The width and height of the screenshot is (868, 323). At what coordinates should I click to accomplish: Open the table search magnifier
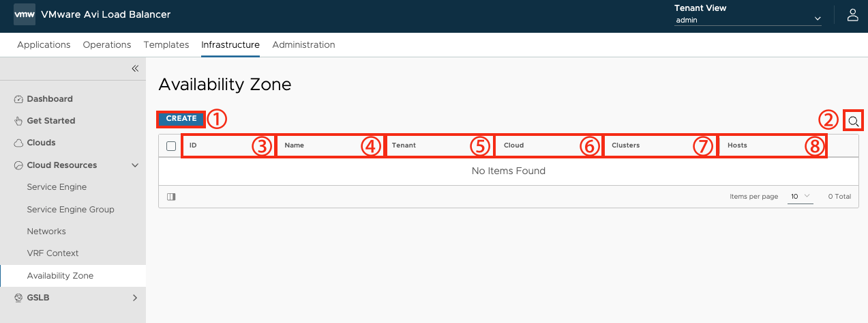(x=853, y=122)
